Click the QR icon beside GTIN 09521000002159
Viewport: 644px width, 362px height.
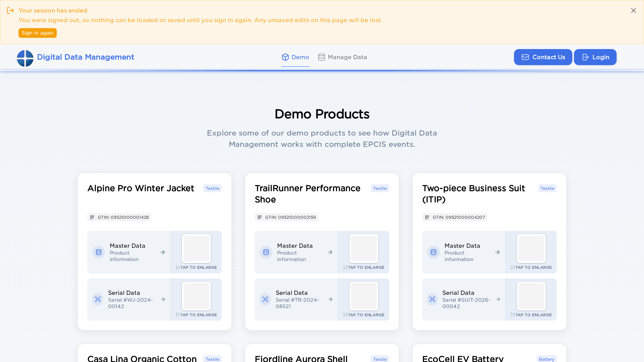coord(259,217)
